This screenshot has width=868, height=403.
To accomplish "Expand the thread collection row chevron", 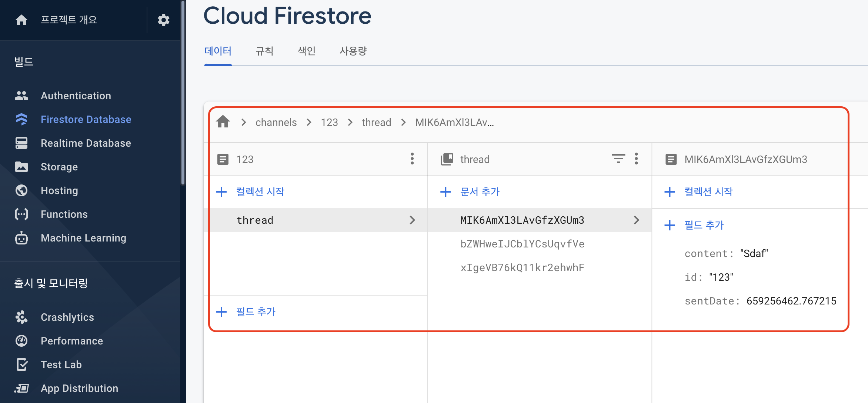I will 412,220.
